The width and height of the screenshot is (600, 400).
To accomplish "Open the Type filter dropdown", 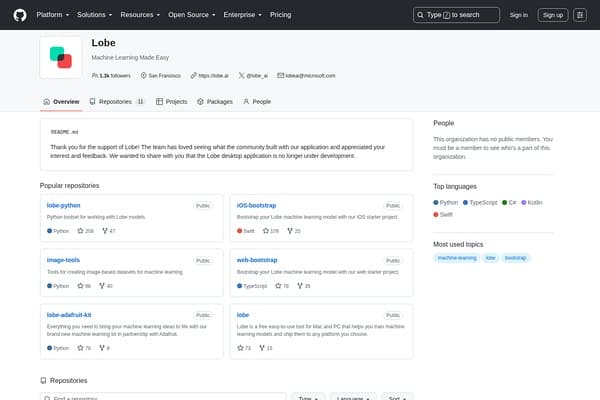I will 308,398.
